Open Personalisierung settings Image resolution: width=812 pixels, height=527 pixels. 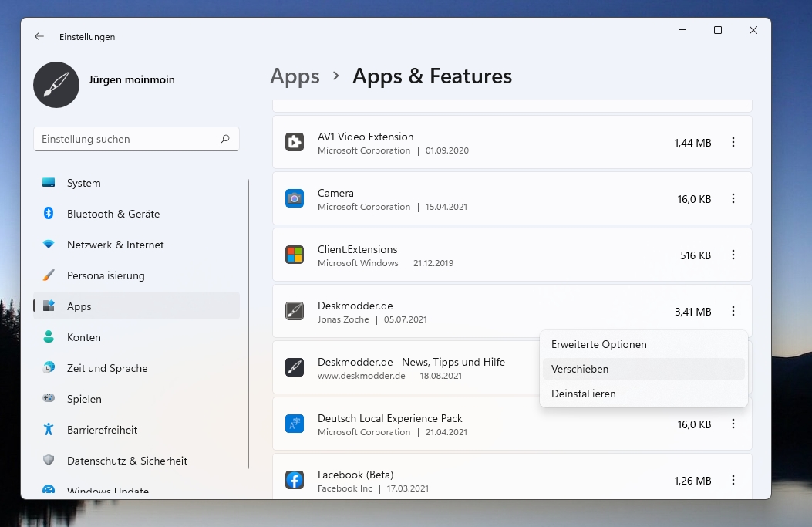click(136, 275)
